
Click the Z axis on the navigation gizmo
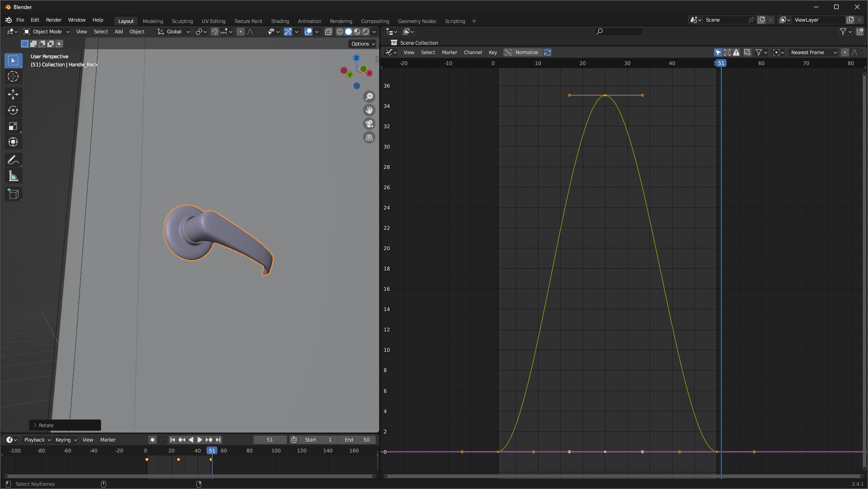click(x=356, y=58)
